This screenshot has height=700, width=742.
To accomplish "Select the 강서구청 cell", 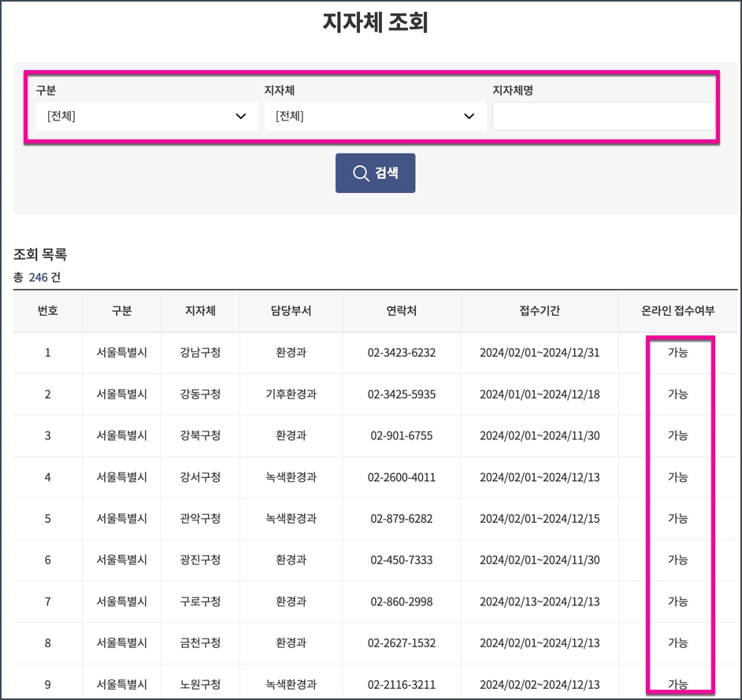I will click(200, 476).
